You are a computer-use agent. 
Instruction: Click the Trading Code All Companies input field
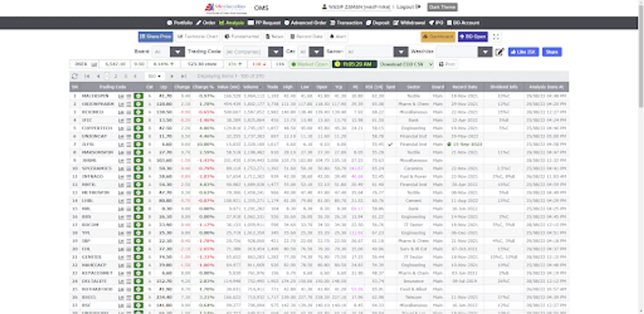click(246, 52)
